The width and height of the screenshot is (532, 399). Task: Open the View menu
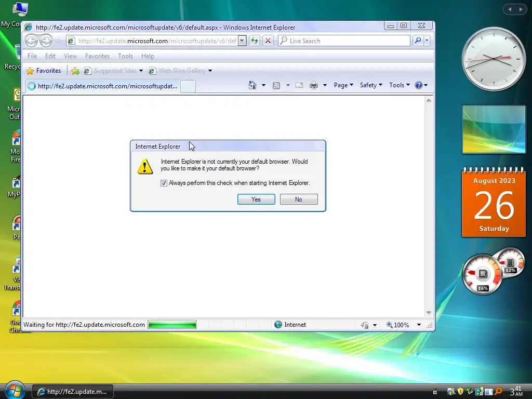point(70,56)
